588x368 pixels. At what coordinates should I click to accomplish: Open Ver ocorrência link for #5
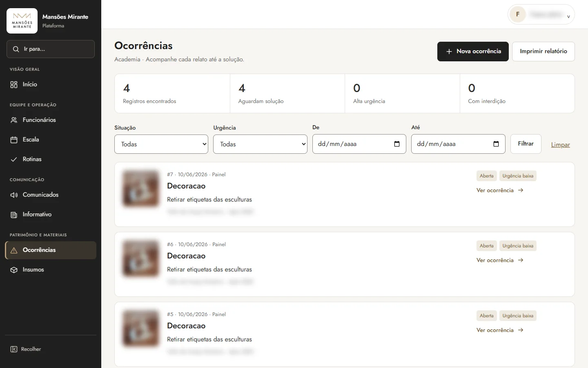pos(500,330)
